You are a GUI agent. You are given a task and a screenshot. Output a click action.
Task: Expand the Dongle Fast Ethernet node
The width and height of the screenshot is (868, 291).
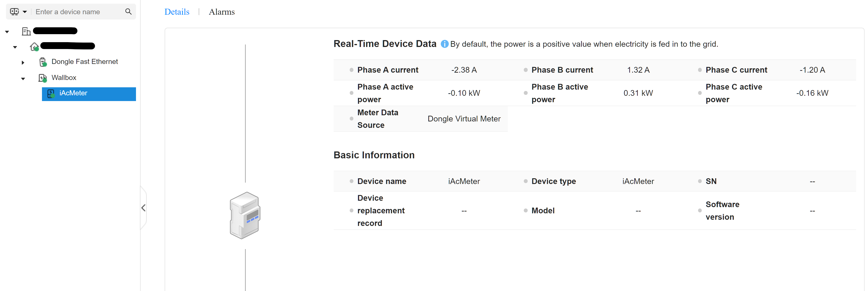click(23, 62)
